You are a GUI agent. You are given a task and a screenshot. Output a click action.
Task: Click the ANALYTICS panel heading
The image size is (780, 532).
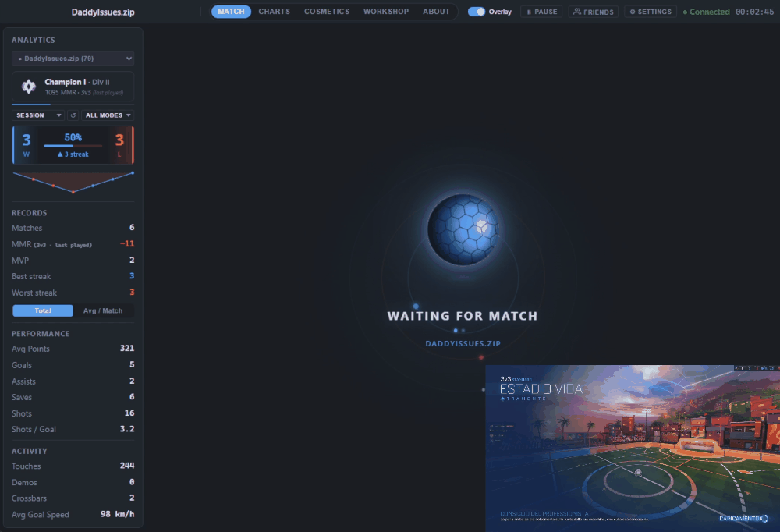pos(34,40)
